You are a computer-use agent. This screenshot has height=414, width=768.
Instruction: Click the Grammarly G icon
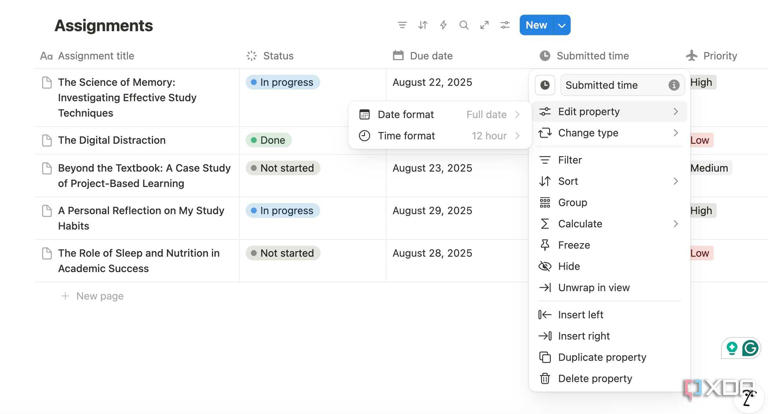(750, 348)
